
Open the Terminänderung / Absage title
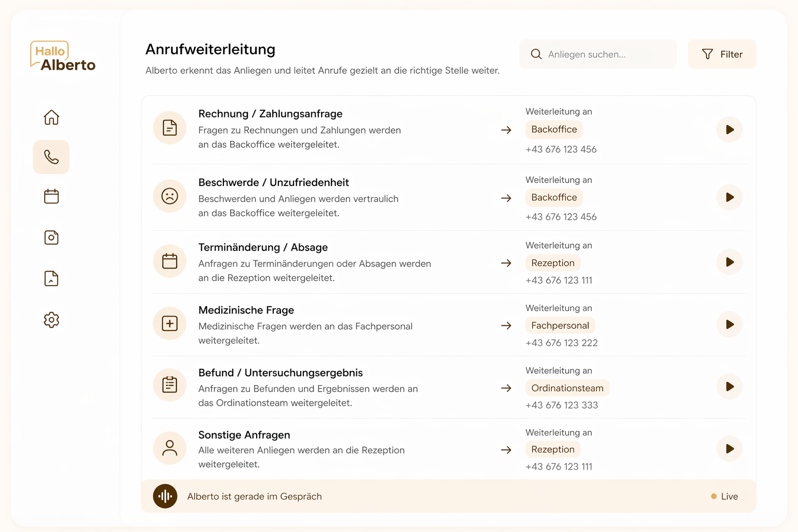[263, 247]
